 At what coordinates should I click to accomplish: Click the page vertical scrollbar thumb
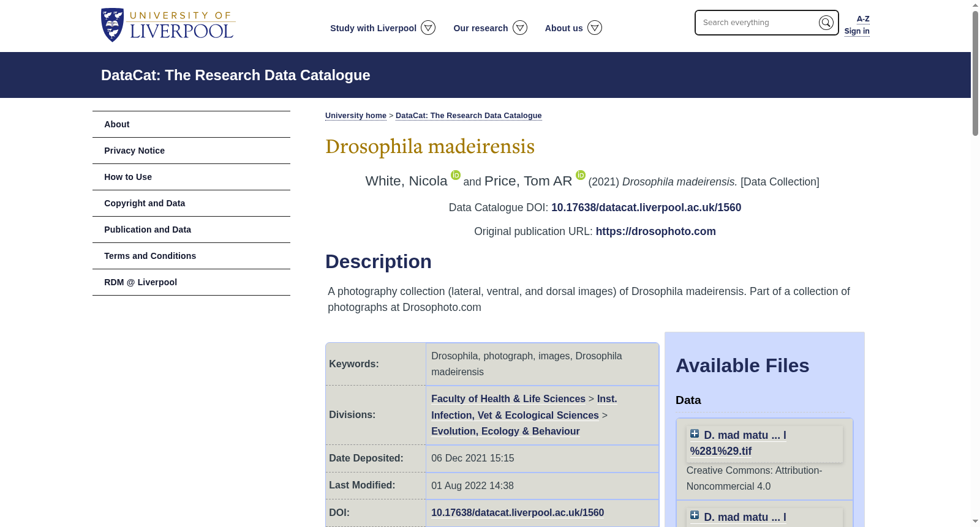(x=975, y=73)
